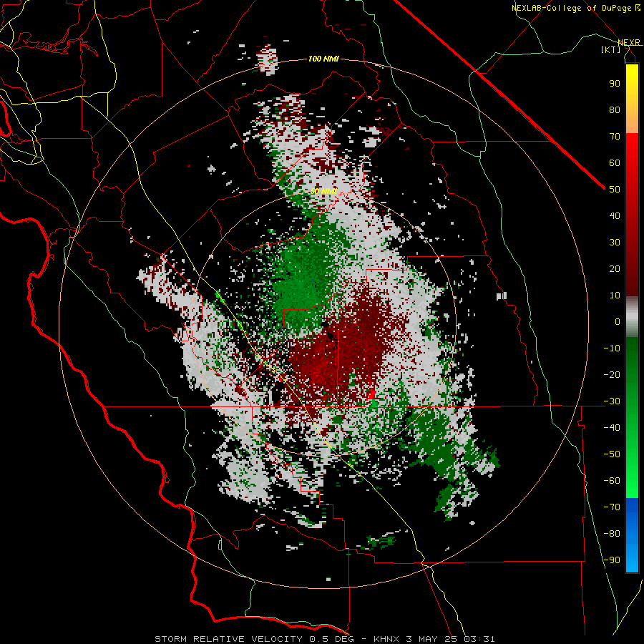
Task: Click the [KT] units label above the scale
Action: (x=611, y=49)
